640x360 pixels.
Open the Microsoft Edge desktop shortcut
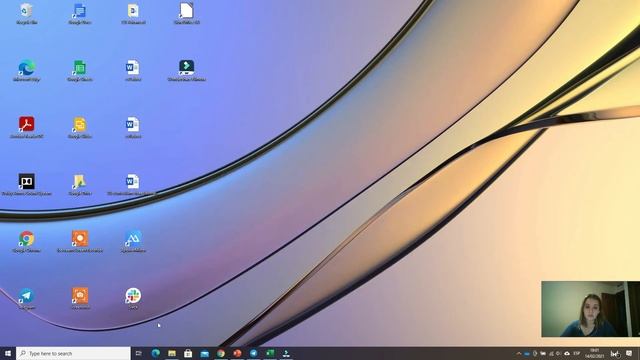[27, 70]
